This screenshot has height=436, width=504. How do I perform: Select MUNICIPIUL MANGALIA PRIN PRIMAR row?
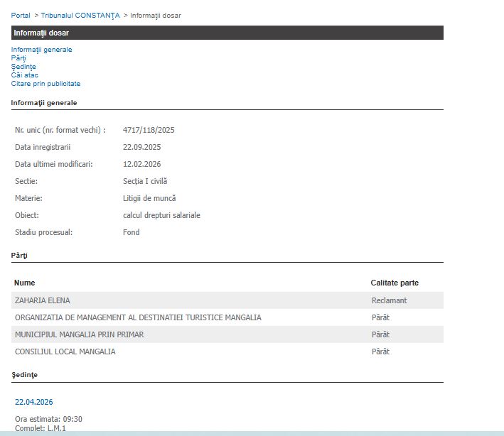[79, 334]
